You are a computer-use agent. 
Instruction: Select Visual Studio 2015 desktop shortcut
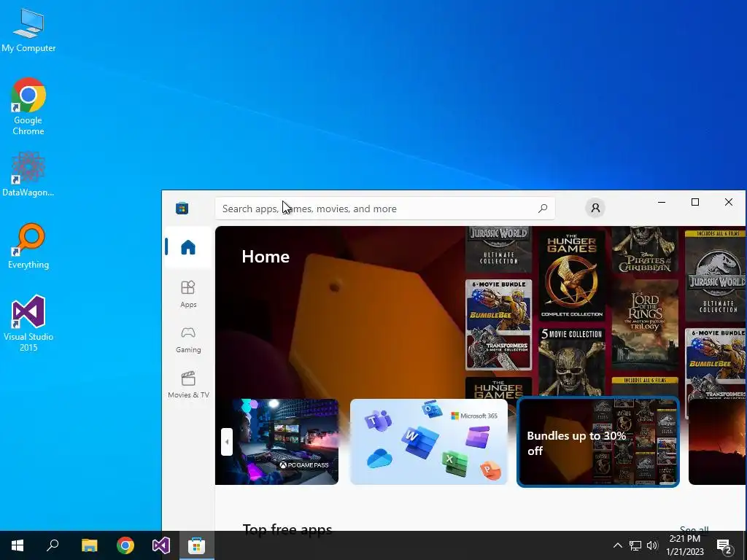28,324
